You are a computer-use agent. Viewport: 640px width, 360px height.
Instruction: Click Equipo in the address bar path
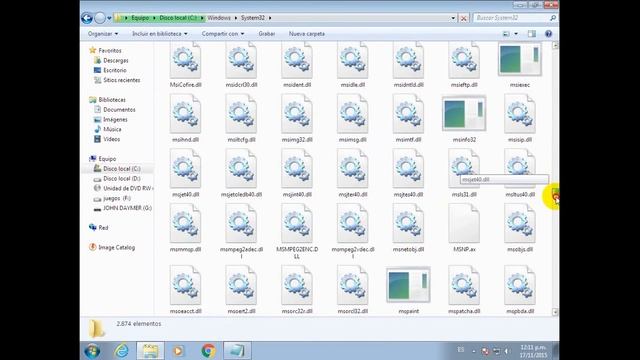(140, 18)
